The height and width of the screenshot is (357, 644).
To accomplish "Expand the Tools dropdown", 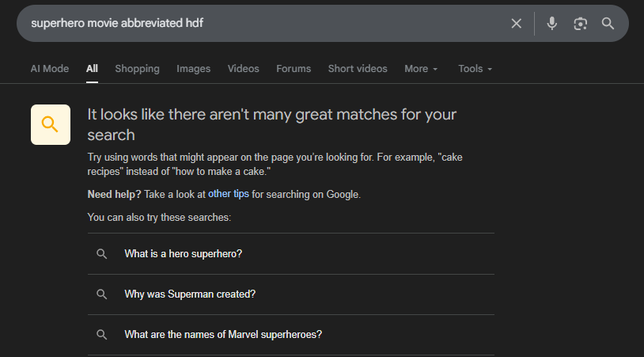I will [x=475, y=69].
